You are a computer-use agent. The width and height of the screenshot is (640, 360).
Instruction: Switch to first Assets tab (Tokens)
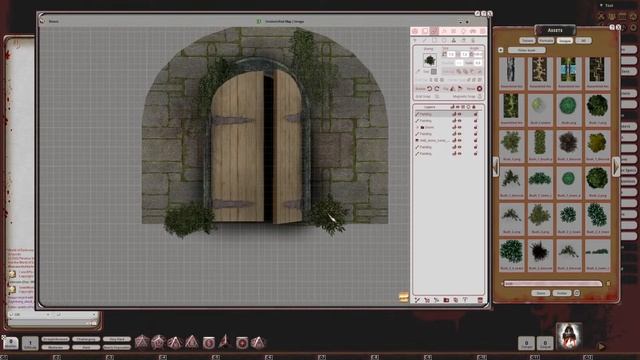click(x=527, y=40)
